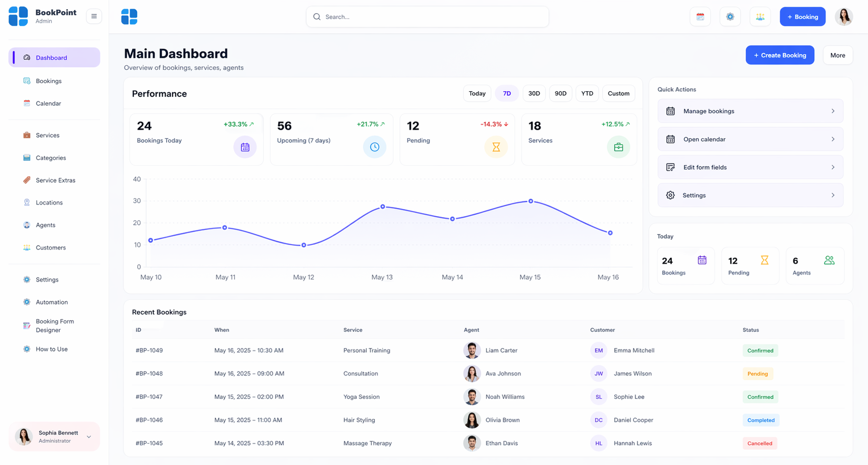Image resolution: width=868 pixels, height=465 pixels.
Task: Click the + Booking header button
Action: point(802,17)
